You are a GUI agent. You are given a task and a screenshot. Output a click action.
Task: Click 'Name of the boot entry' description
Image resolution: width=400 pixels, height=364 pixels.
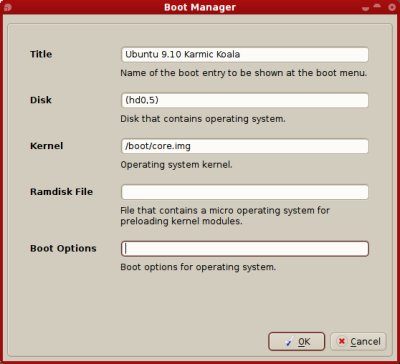[244, 73]
